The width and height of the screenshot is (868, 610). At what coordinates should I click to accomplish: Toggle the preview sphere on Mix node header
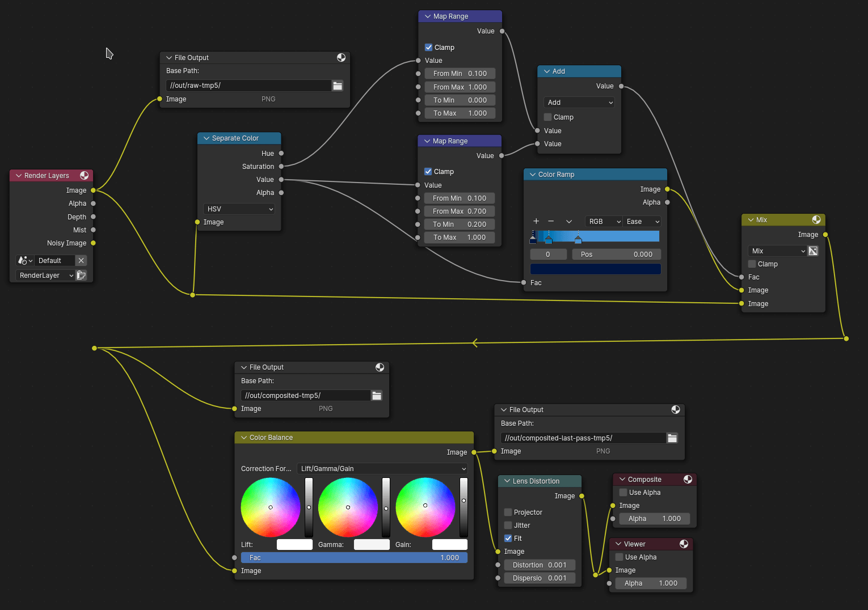pos(816,219)
